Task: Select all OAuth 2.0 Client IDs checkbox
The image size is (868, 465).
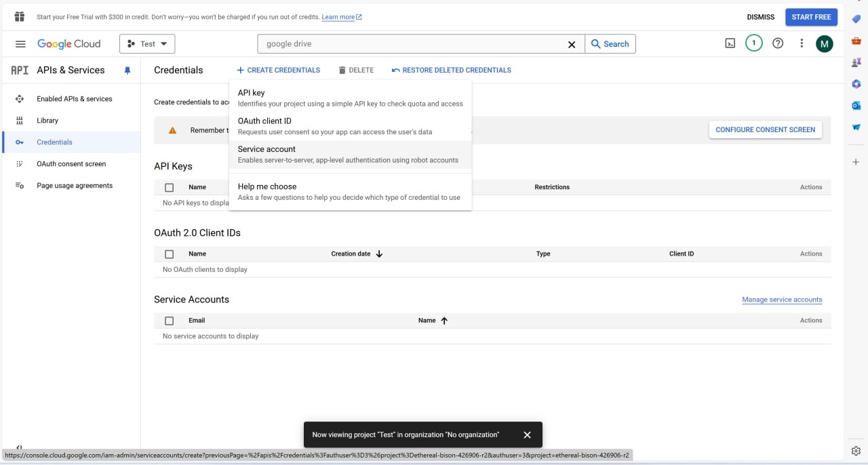Action: pos(170,254)
